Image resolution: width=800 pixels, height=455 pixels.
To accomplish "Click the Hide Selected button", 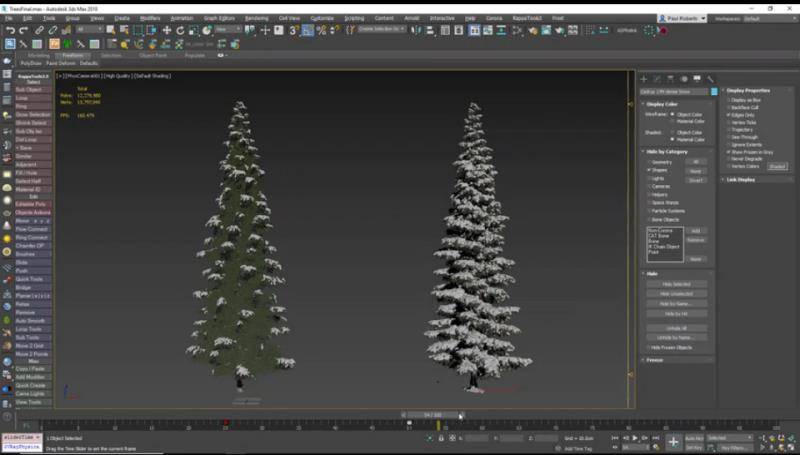I will (x=677, y=284).
